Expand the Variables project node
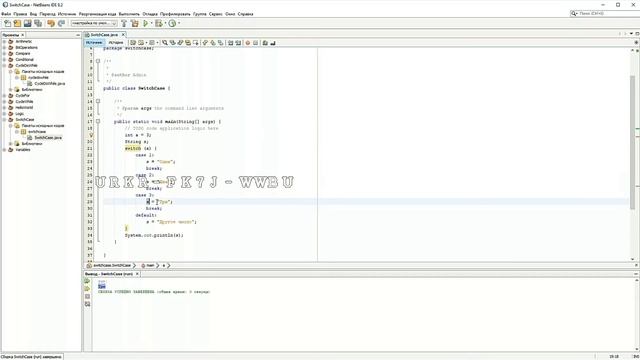The image size is (640, 360). [x=4, y=150]
